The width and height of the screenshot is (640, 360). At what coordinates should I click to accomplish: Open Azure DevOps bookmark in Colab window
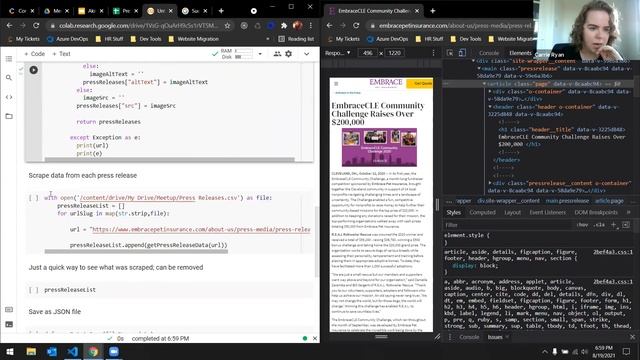[x=67, y=39]
